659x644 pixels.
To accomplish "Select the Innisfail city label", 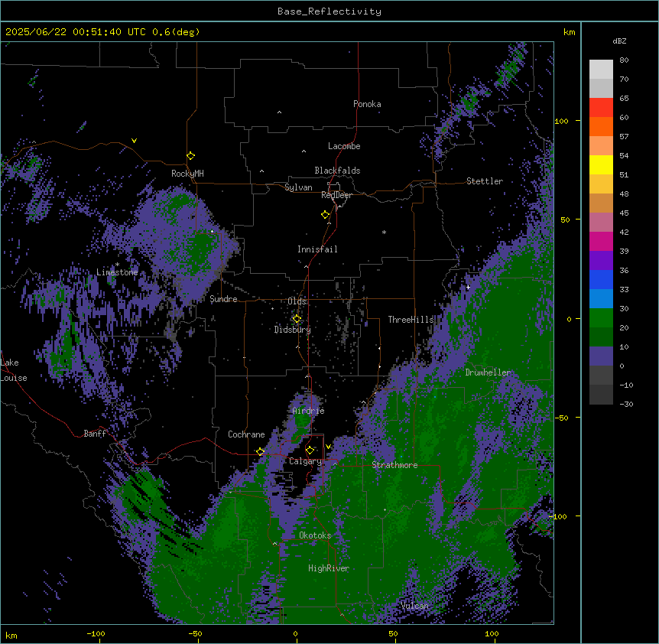I will (x=317, y=249).
